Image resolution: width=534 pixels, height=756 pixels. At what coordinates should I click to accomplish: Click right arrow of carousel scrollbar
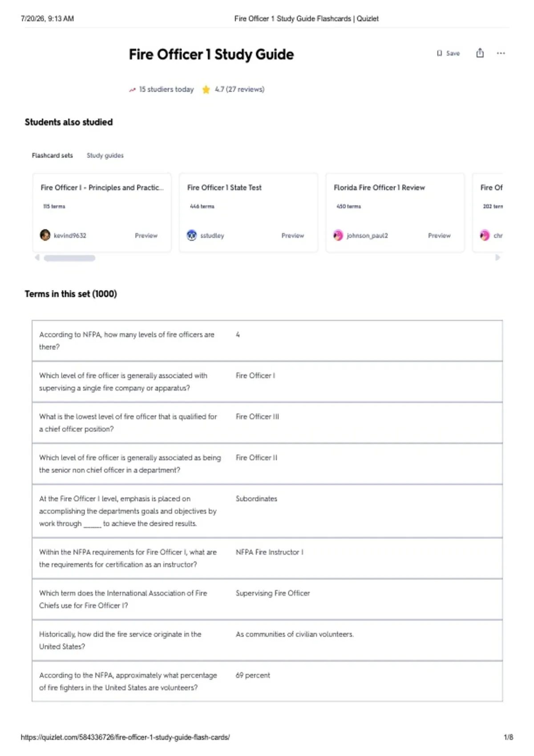point(498,257)
